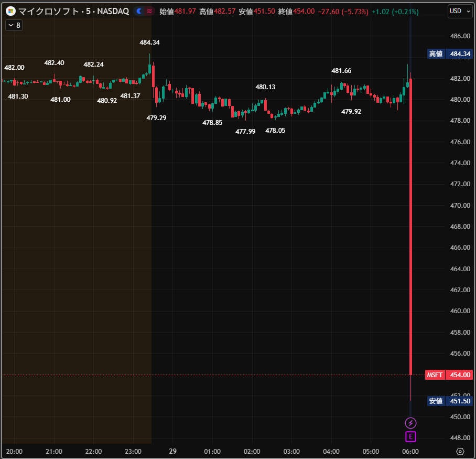Click the 479.29 chart price annotation
The height and width of the screenshot is (459, 476).
click(156, 118)
